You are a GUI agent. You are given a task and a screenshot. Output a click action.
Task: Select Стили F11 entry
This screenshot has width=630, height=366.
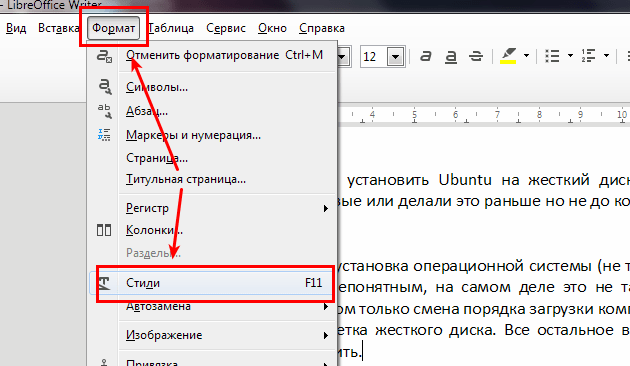point(212,283)
